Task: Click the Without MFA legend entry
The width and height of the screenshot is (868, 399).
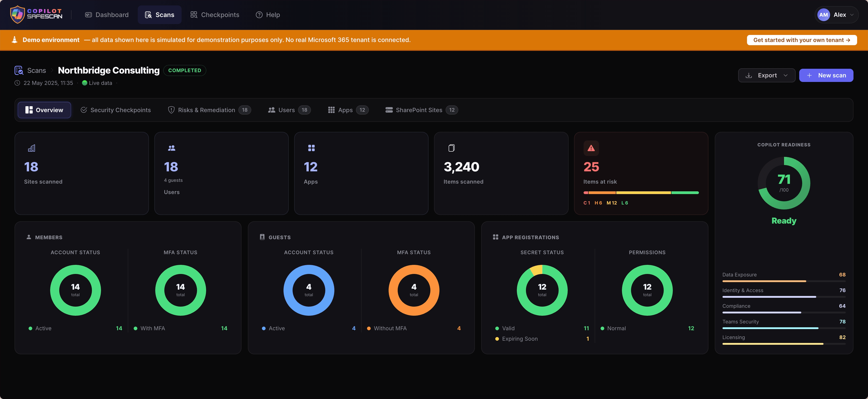Action: click(414, 328)
